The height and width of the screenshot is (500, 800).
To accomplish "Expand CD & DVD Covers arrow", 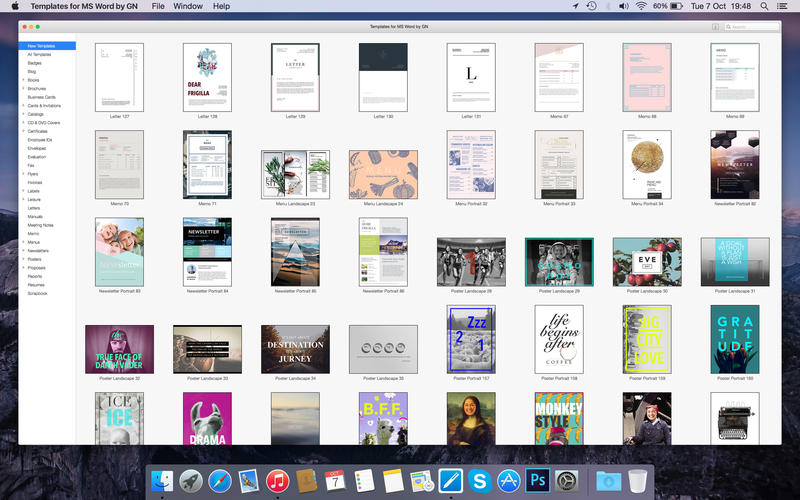I will (23, 122).
